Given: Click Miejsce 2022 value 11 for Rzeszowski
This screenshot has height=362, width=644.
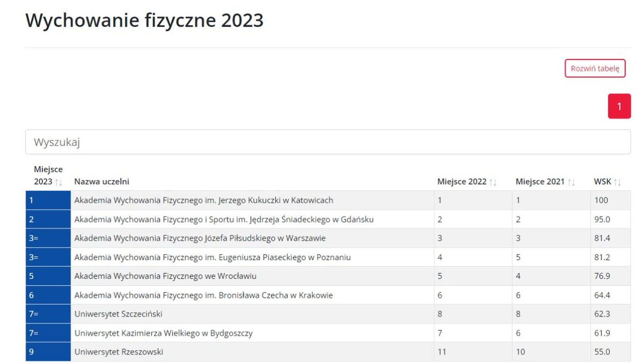Looking at the screenshot, I should pos(442,352).
